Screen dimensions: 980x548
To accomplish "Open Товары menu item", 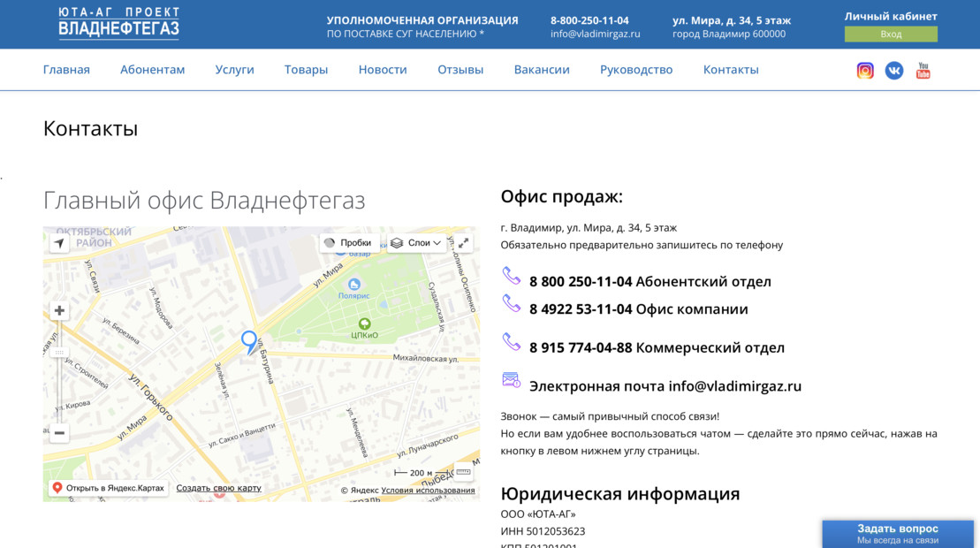I will pos(307,69).
